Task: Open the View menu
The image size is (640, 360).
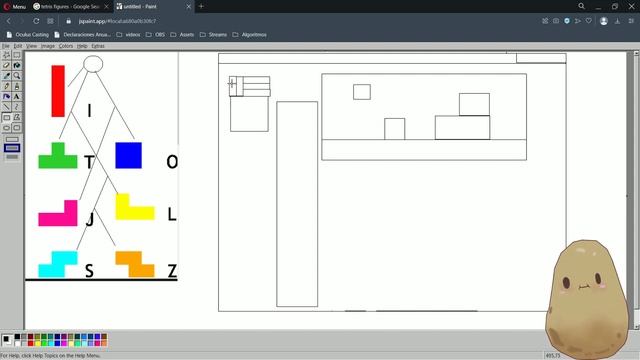Action: pos(31,46)
